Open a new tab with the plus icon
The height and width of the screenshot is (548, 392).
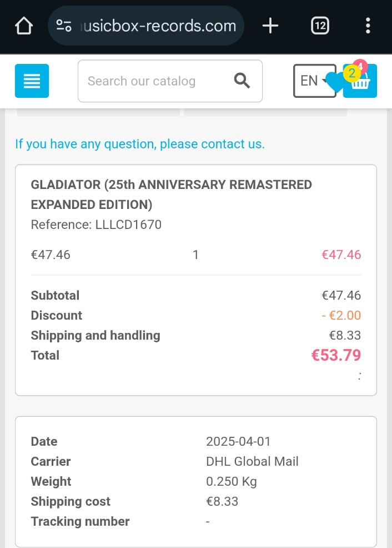270,26
